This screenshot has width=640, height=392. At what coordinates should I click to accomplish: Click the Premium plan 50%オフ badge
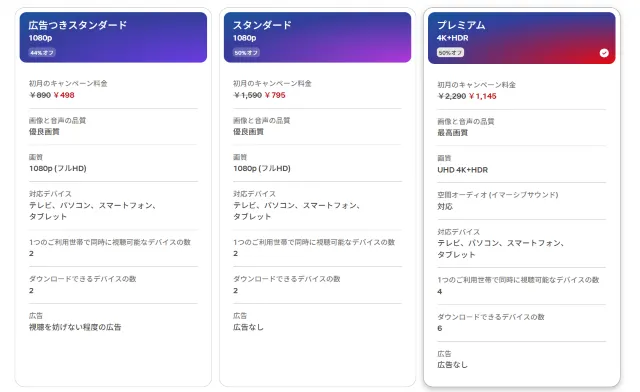[450, 53]
